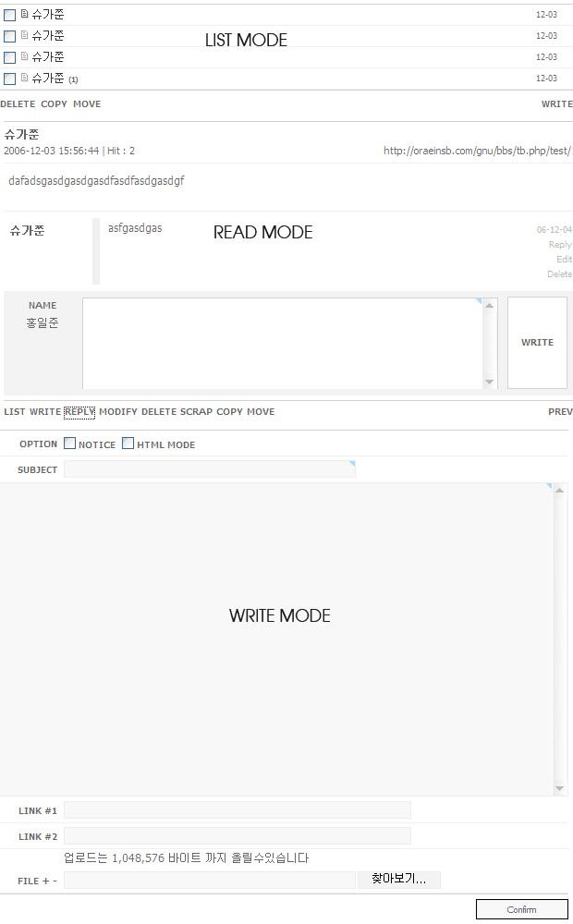Add a file slot with FILE +
573x924 pixels.
point(45,881)
